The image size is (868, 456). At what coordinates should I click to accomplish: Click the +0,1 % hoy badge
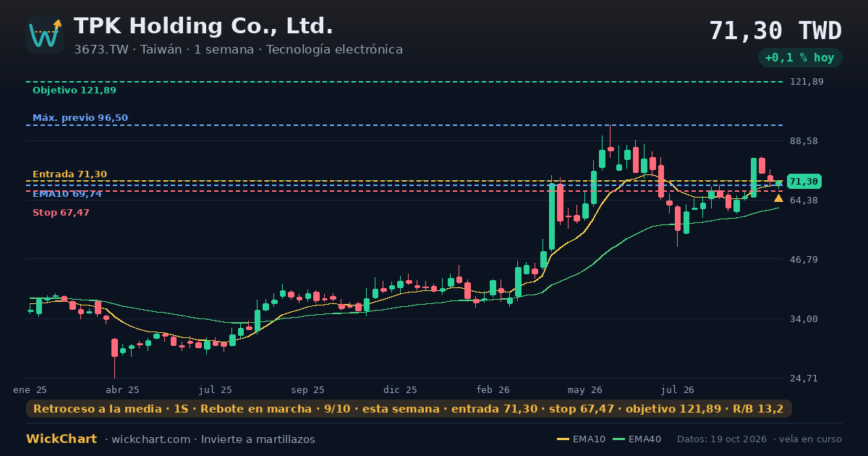point(800,58)
